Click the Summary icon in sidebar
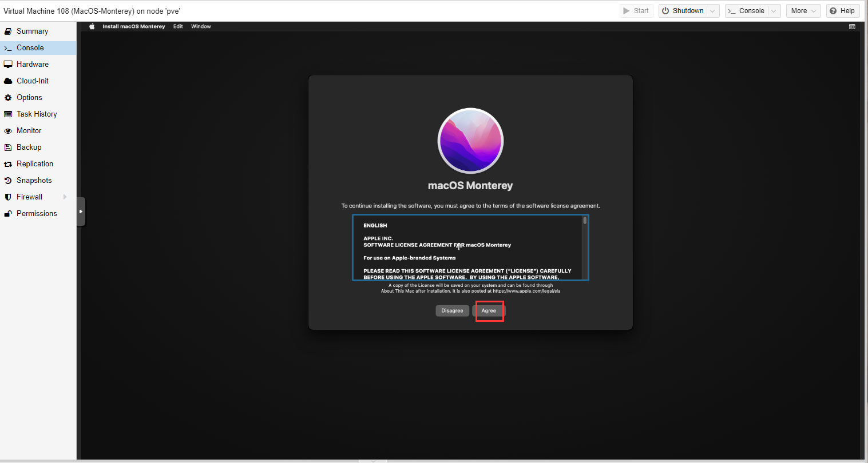Screen dimensions: 868x463 pyautogui.click(x=8, y=31)
